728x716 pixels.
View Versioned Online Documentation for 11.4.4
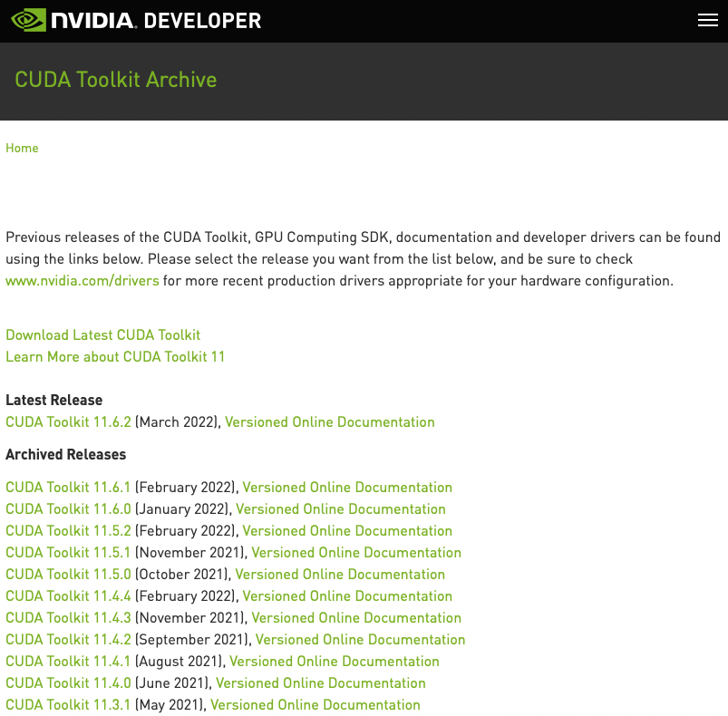[347, 596]
